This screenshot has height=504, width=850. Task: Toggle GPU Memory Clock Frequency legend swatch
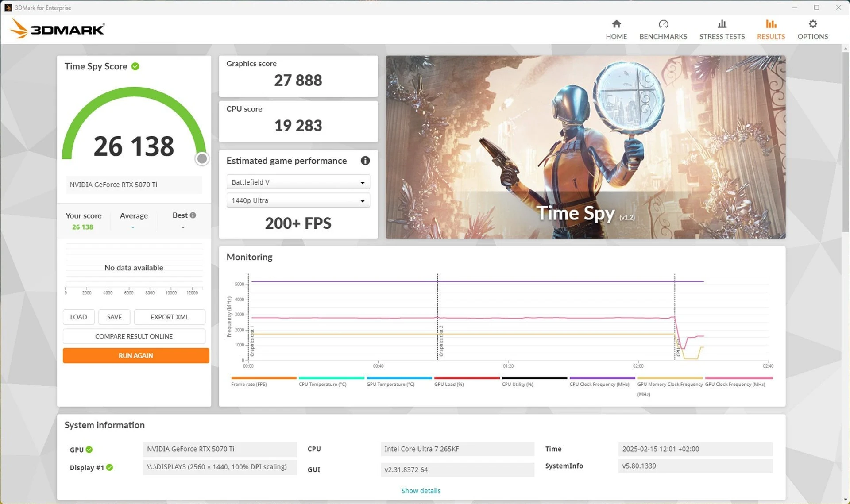point(670,378)
